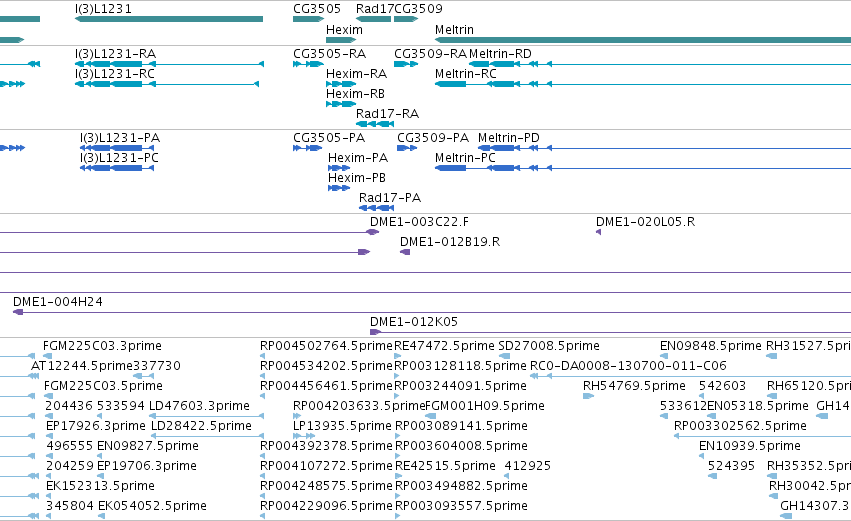
Task: Select the RP004456461.5prime label
Action: click(326, 386)
